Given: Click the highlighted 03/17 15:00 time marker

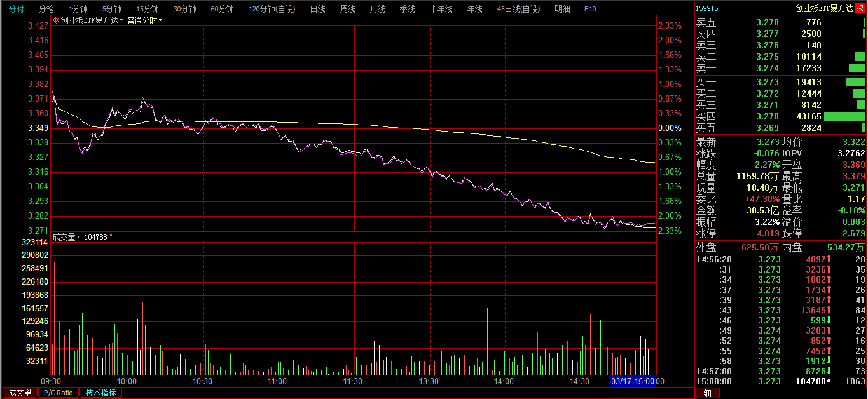Looking at the screenshot, I should click(x=633, y=381).
